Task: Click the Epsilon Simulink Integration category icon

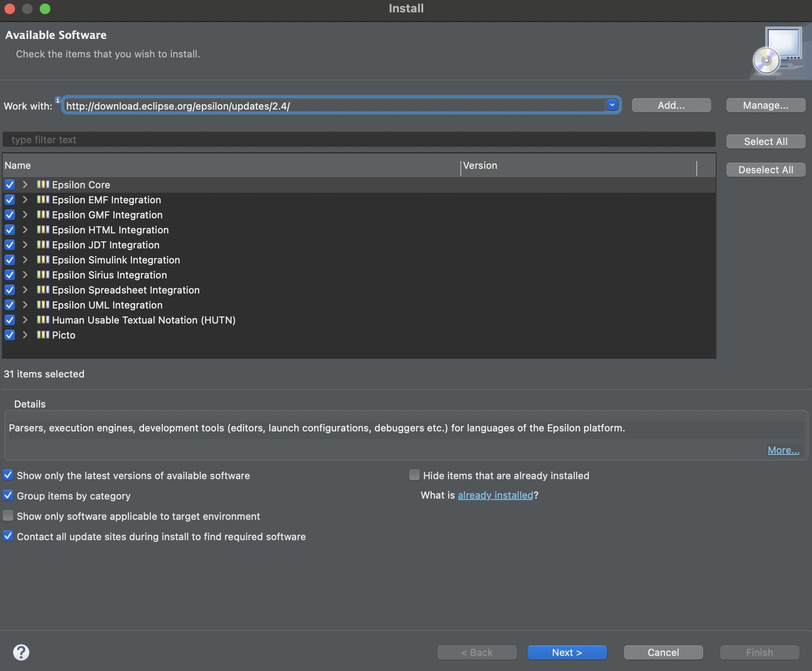Action: click(x=43, y=259)
